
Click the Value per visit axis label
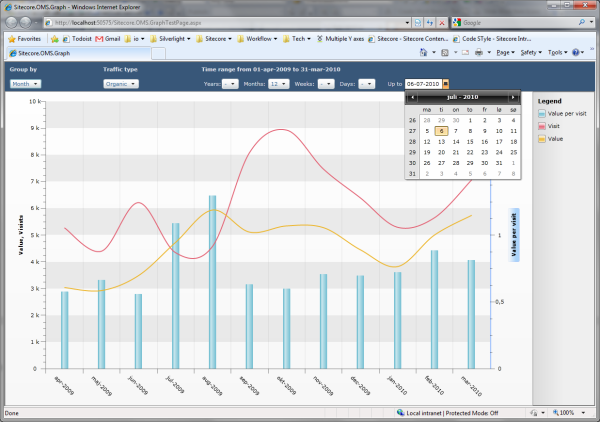(x=514, y=235)
